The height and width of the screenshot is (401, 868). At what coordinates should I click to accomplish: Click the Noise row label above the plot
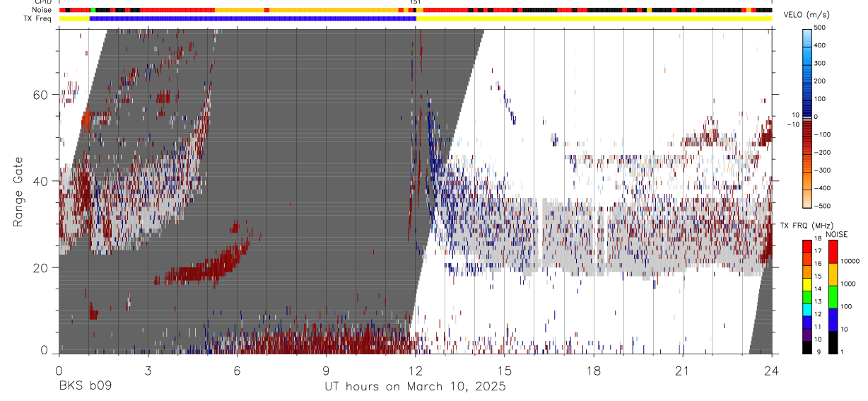click(x=40, y=10)
